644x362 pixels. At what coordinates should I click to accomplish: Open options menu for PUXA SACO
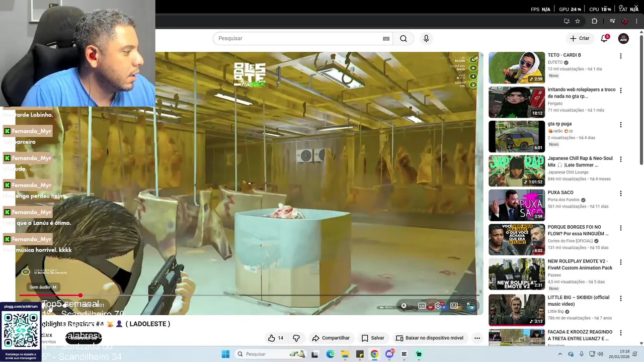click(x=620, y=194)
